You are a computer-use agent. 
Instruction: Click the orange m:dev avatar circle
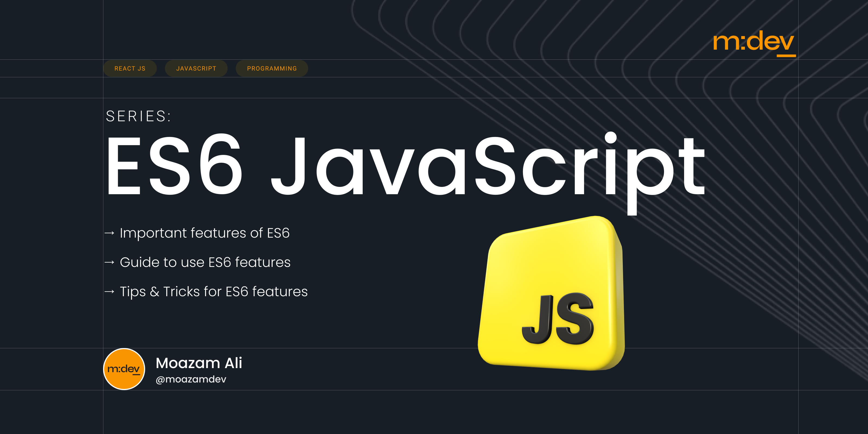click(x=124, y=369)
